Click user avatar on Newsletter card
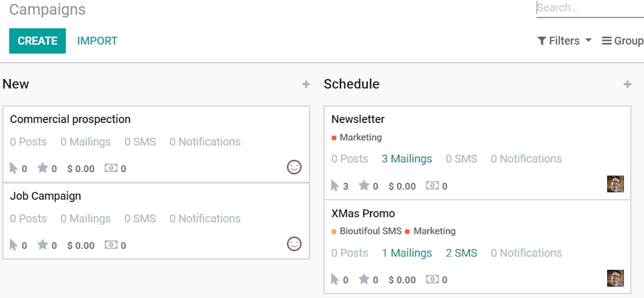Image resolution: width=644 pixels, height=298 pixels. tap(615, 183)
